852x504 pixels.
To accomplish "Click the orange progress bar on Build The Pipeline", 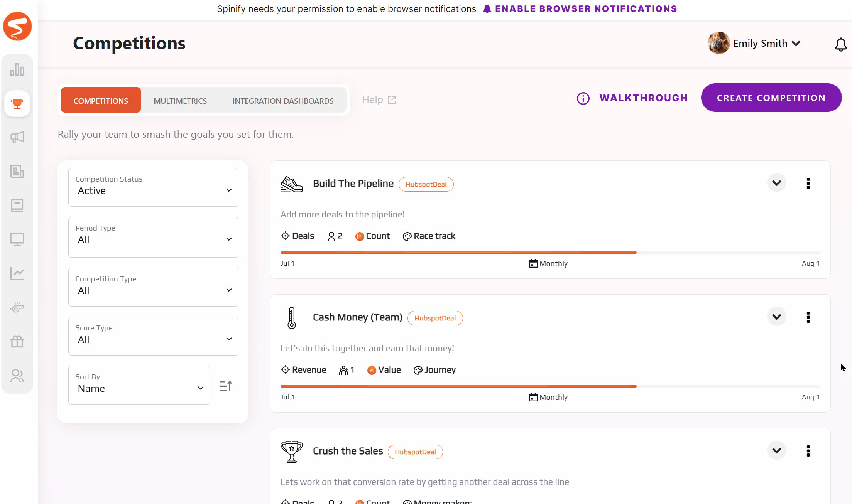I will click(x=458, y=251).
